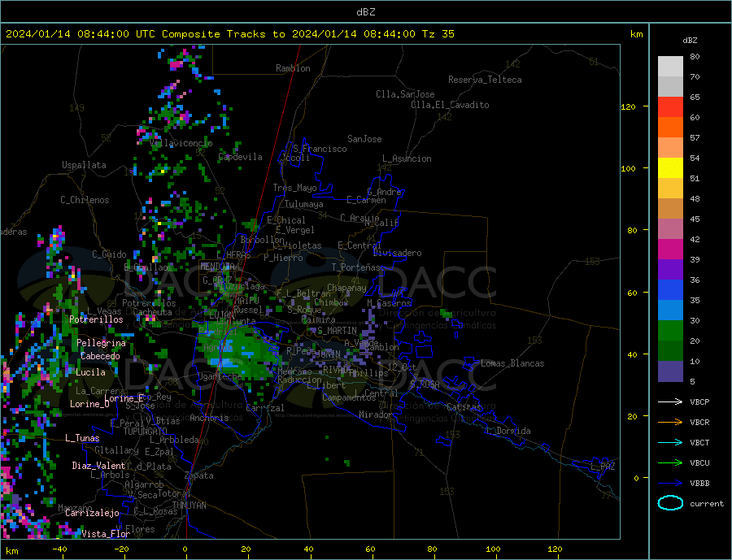The width and height of the screenshot is (732, 560).
Task: Click the L_Asuncion label
Action: [x=407, y=158]
